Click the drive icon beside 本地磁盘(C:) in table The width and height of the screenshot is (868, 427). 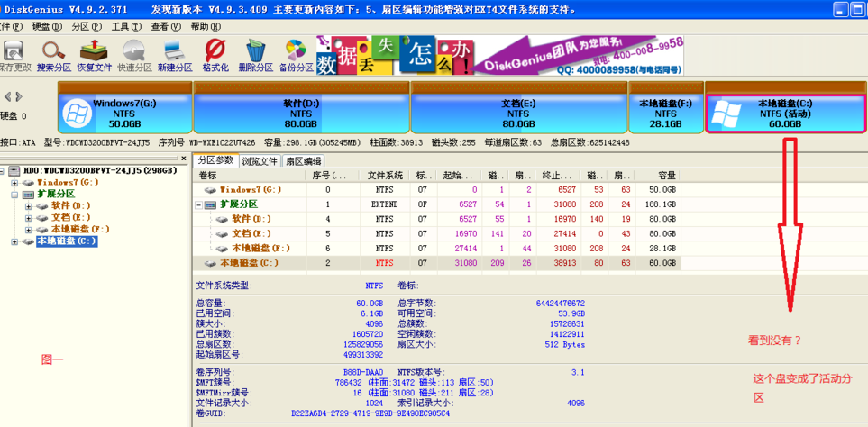click(210, 263)
